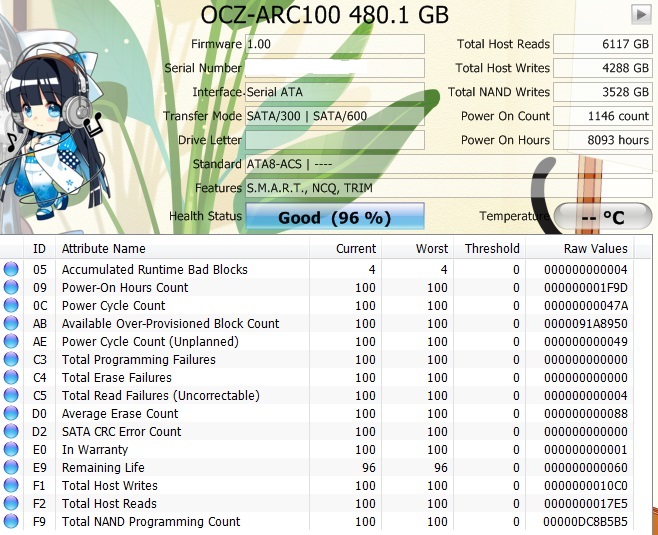The height and width of the screenshot is (535, 658).
Task: Click the drive title OCZ-ARC100 480.1 GB
Action: (x=324, y=15)
